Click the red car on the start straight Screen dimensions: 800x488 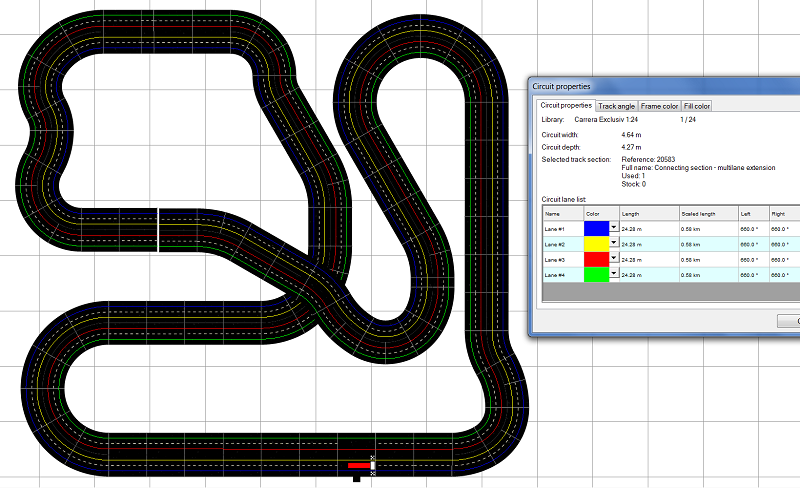click(x=358, y=466)
